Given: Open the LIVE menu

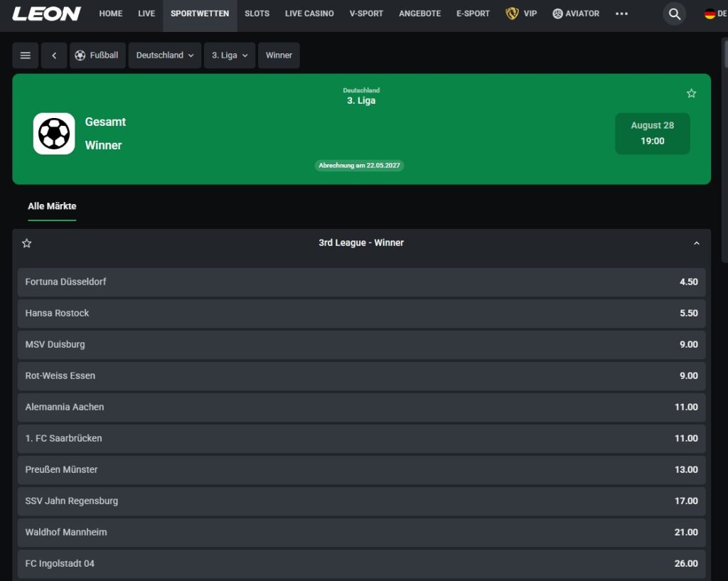Looking at the screenshot, I should (146, 14).
